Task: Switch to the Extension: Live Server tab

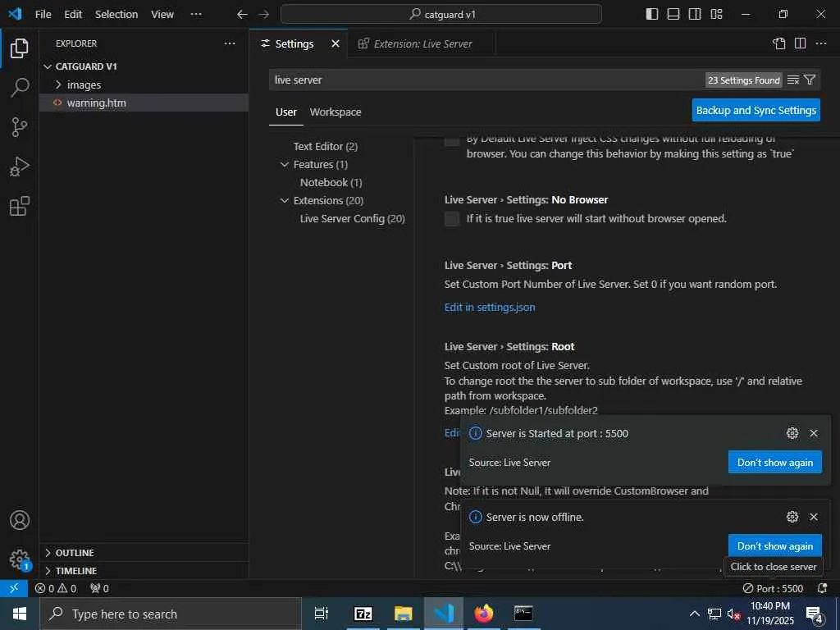Action: [422, 44]
